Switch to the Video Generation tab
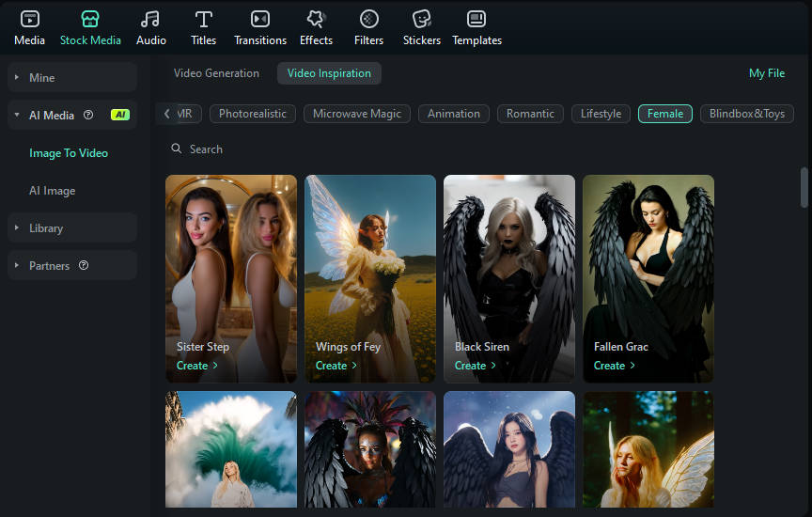 coord(216,73)
